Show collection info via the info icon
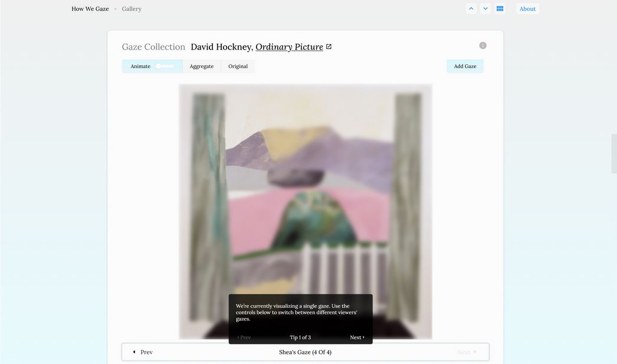Screen dimensions: 617x364 point(483,45)
